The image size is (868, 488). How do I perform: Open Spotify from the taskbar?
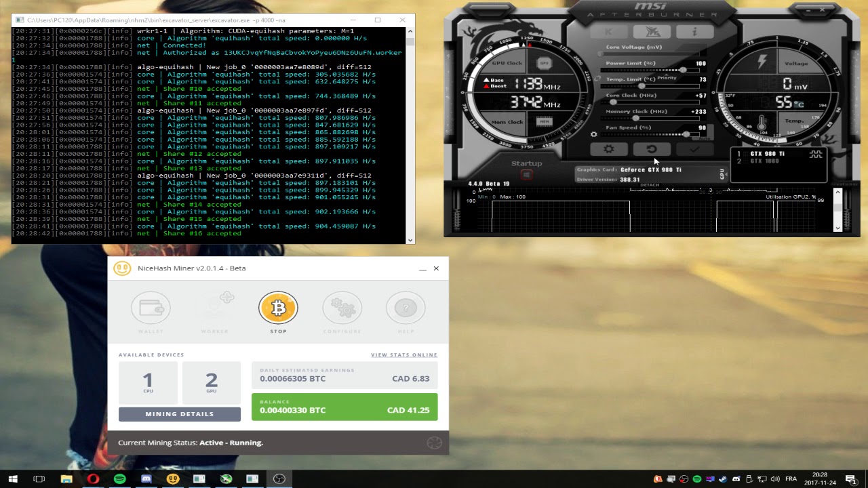[x=120, y=479]
